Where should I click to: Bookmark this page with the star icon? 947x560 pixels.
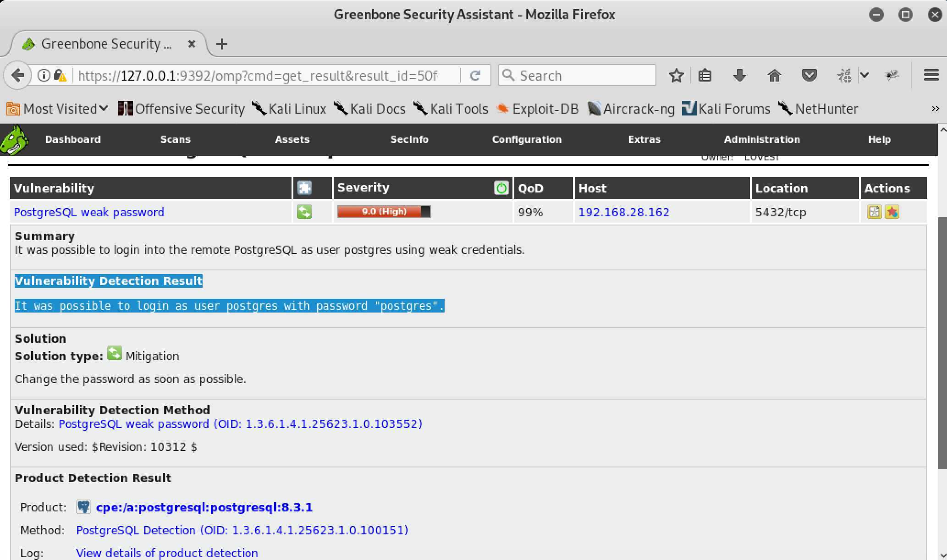(676, 75)
